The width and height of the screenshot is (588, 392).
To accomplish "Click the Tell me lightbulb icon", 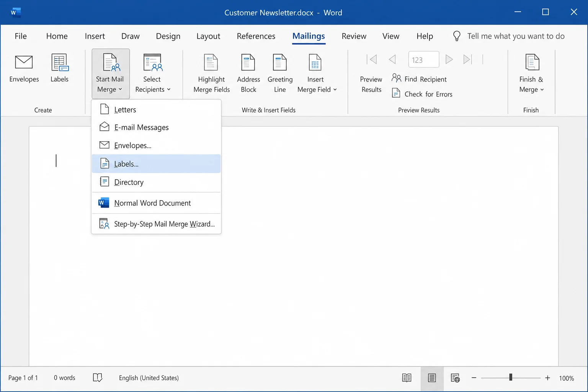I will click(457, 36).
